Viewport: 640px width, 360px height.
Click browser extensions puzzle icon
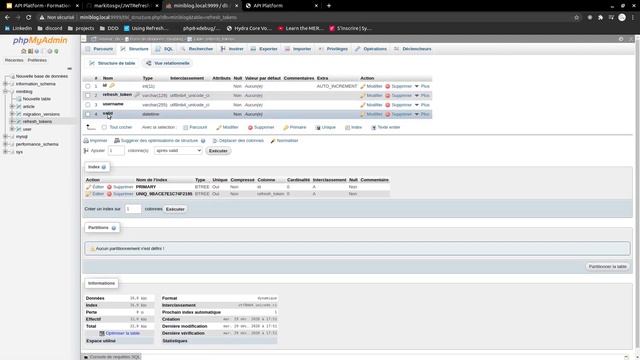(x=600, y=17)
